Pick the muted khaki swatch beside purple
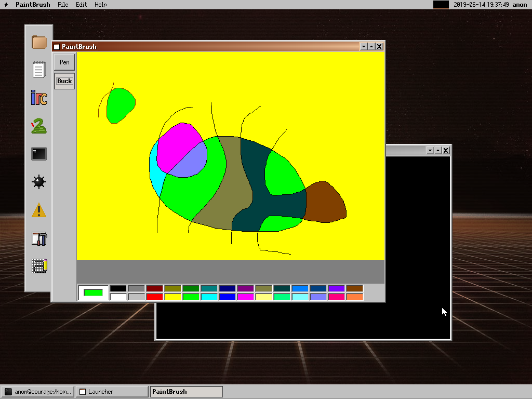 tap(264, 289)
